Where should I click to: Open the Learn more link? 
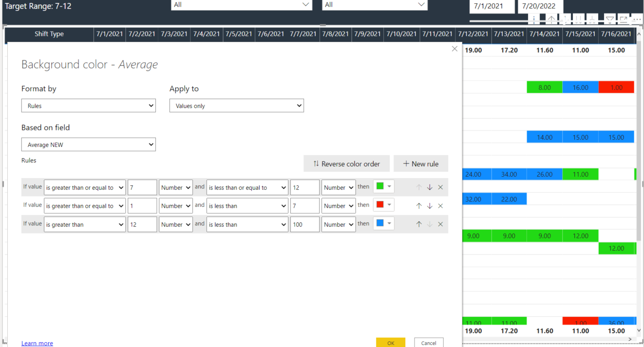[37, 343]
